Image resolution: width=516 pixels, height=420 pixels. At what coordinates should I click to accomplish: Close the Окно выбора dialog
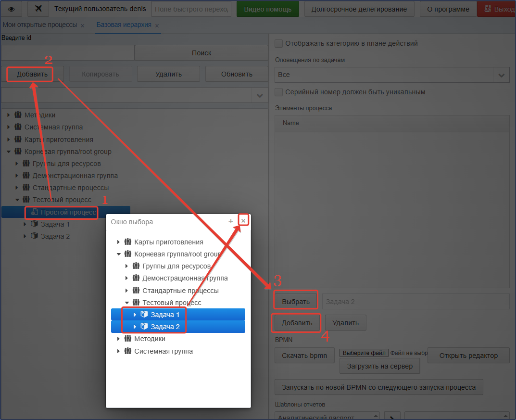243,220
